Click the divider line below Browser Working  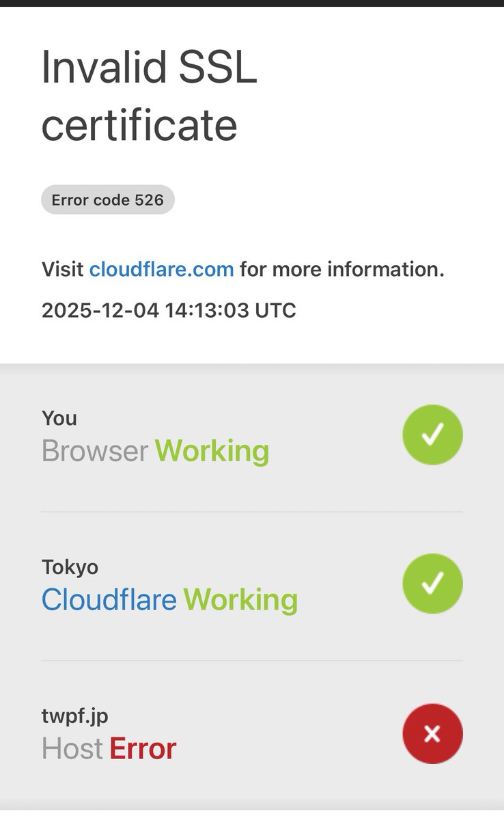coord(252,512)
